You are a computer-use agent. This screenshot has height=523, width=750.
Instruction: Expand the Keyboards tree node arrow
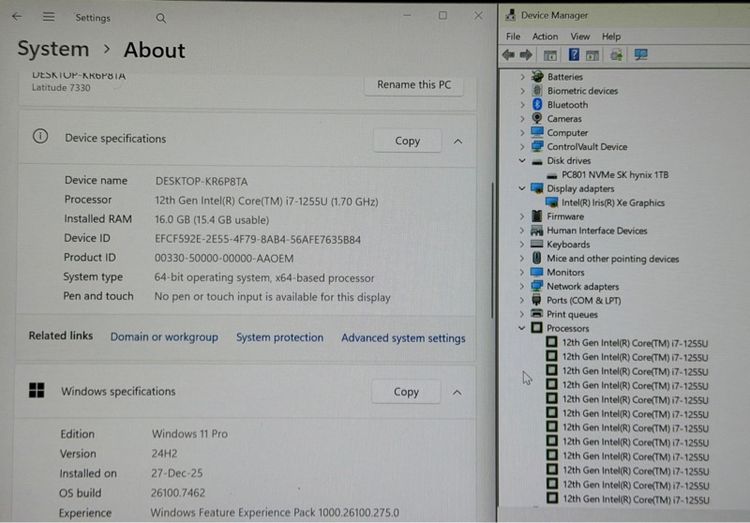point(522,245)
